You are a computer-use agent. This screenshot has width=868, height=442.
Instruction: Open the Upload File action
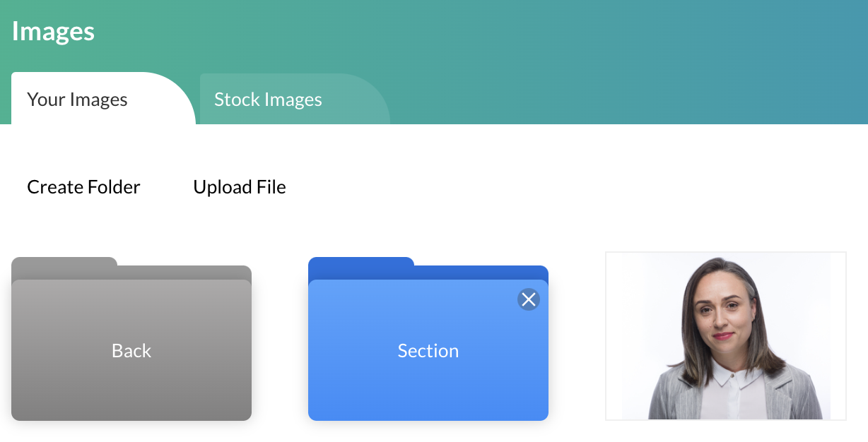[240, 186]
